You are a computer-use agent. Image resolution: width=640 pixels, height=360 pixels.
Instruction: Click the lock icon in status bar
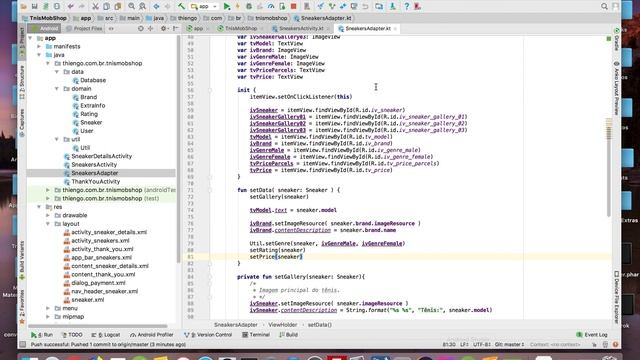[594, 344]
